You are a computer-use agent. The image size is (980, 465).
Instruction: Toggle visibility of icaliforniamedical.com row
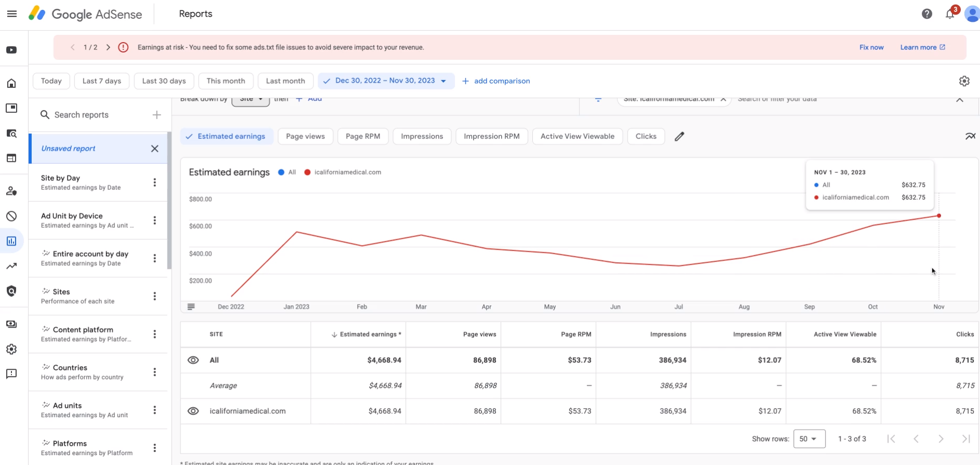(193, 411)
